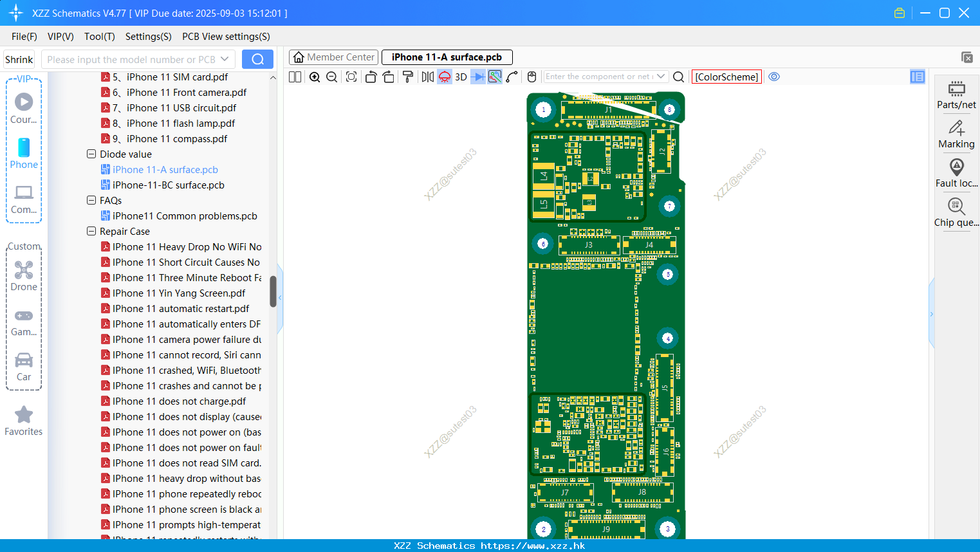Select the curved line trace tool
The image size is (980, 552).
512,77
